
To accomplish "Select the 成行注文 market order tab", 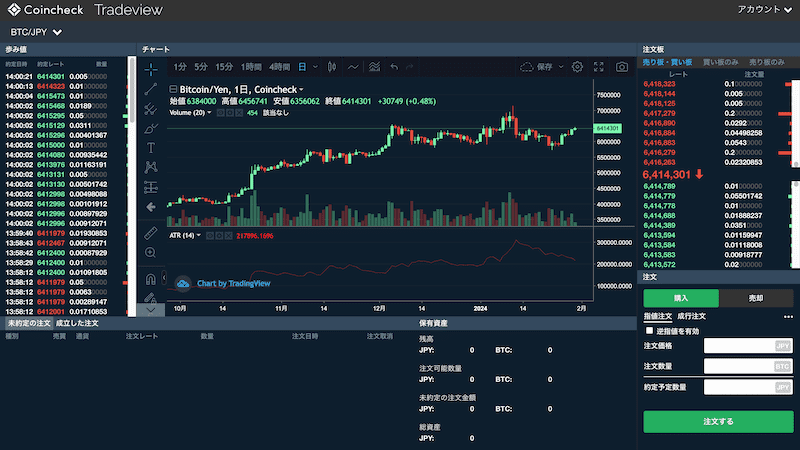I will (691, 316).
